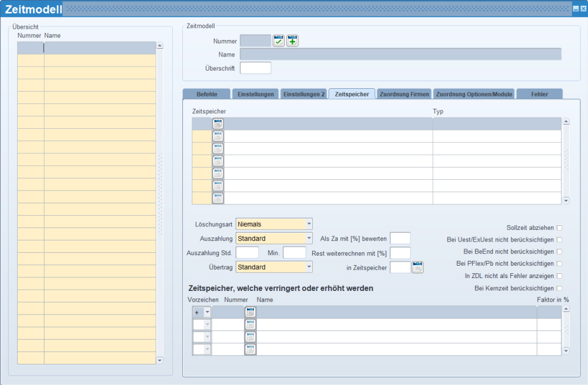The width and height of the screenshot is (588, 385).
Task: Focus the 'Auszahlung Std.' input field
Action: 247,253
